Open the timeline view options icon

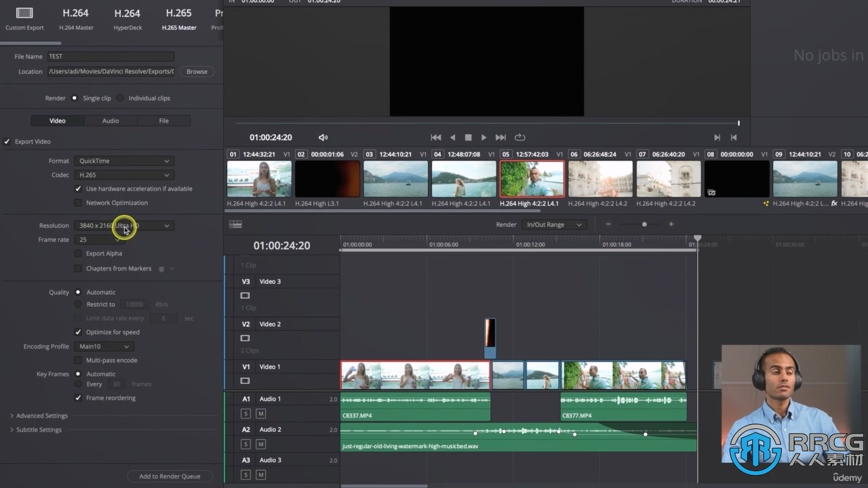point(235,224)
